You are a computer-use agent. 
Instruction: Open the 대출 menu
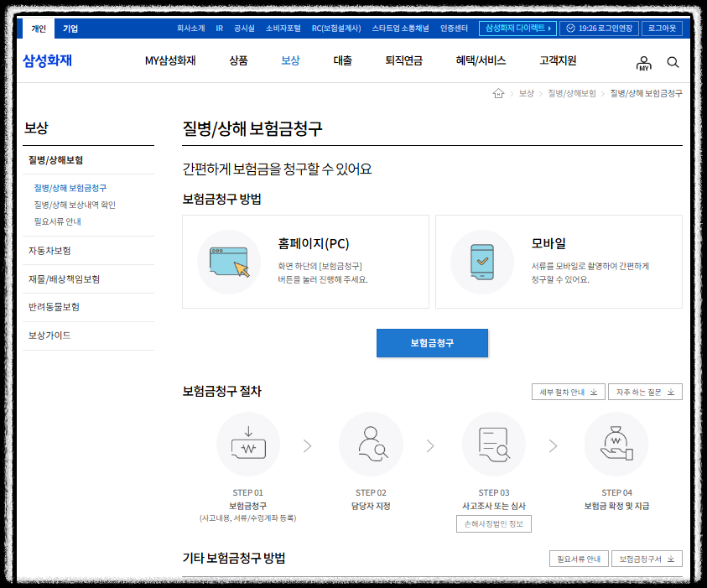(x=342, y=60)
